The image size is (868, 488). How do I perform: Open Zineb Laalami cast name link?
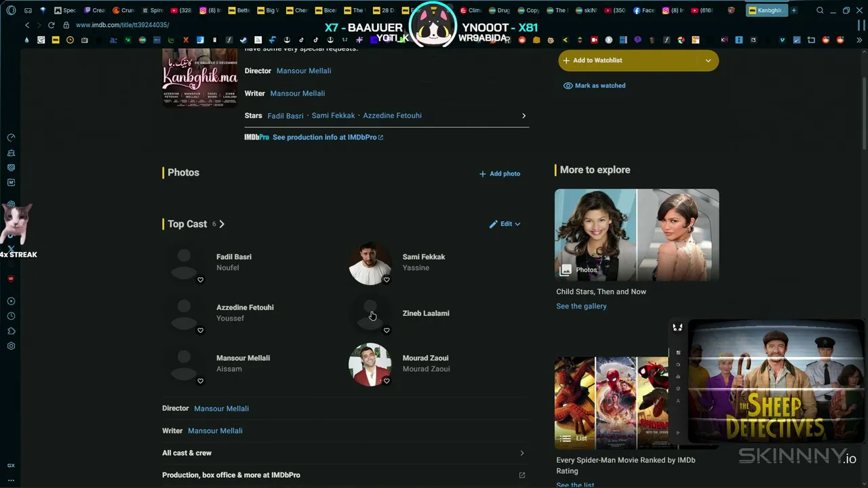(x=426, y=314)
